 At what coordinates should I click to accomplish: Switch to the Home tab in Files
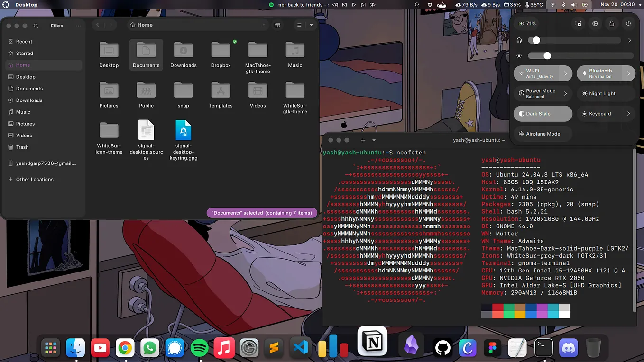point(142,24)
